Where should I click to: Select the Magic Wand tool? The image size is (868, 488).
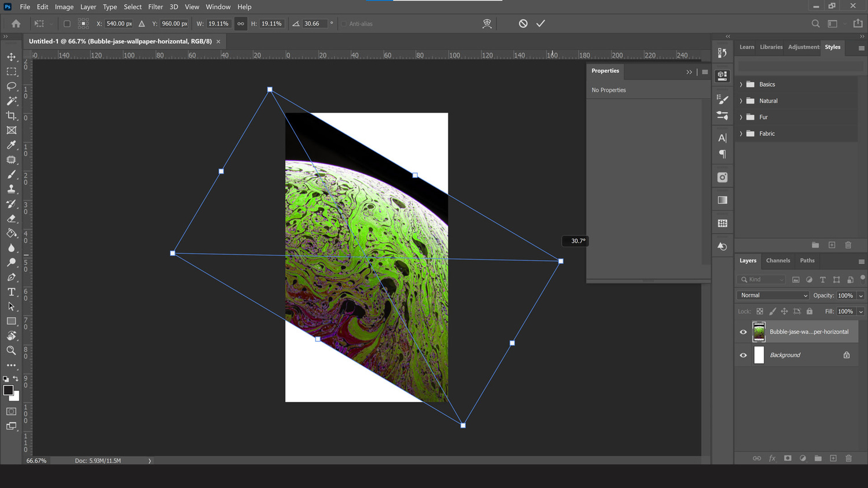[11, 101]
